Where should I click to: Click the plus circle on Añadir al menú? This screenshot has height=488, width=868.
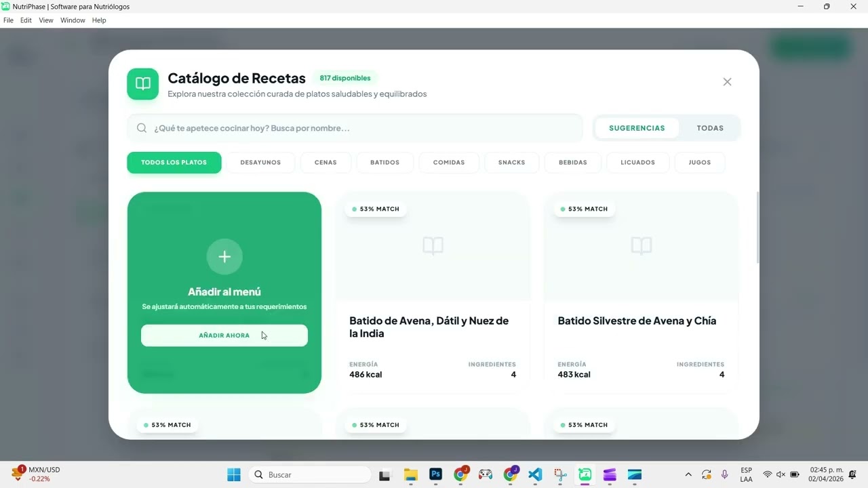click(224, 257)
